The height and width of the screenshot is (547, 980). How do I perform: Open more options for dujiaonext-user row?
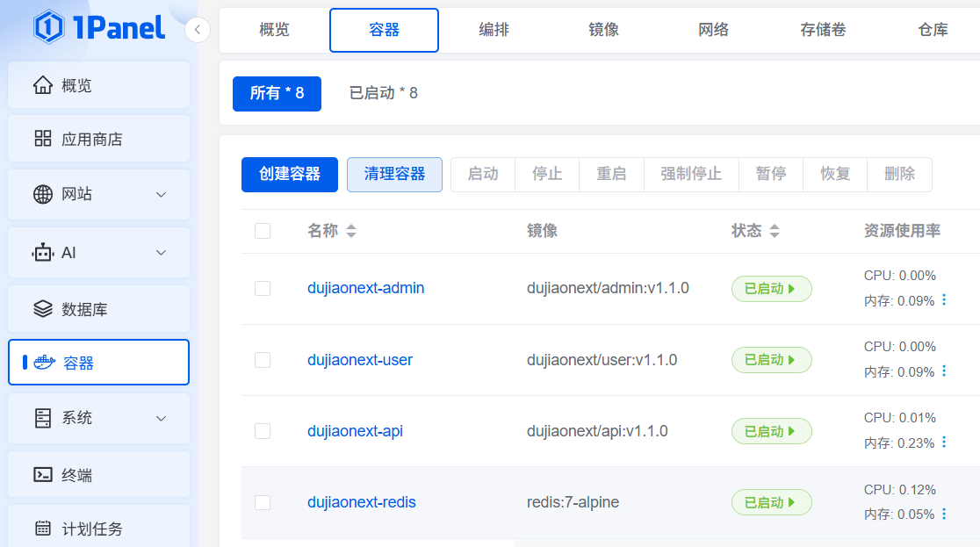point(944,371)
